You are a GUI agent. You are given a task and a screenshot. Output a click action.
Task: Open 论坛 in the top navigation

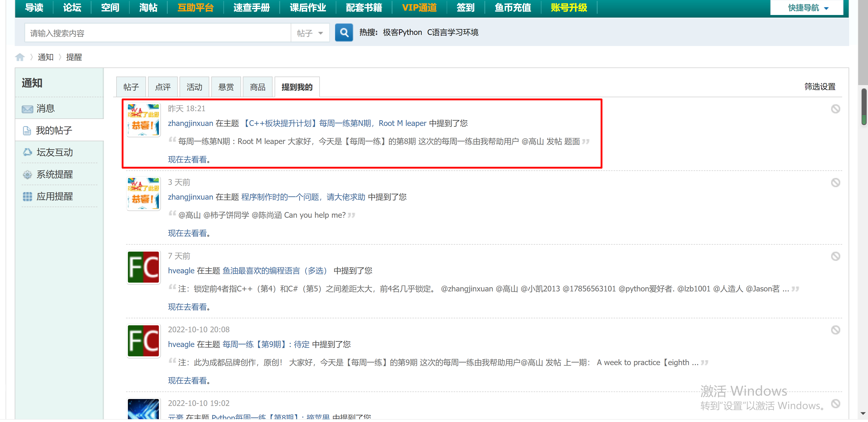point(72,7)
